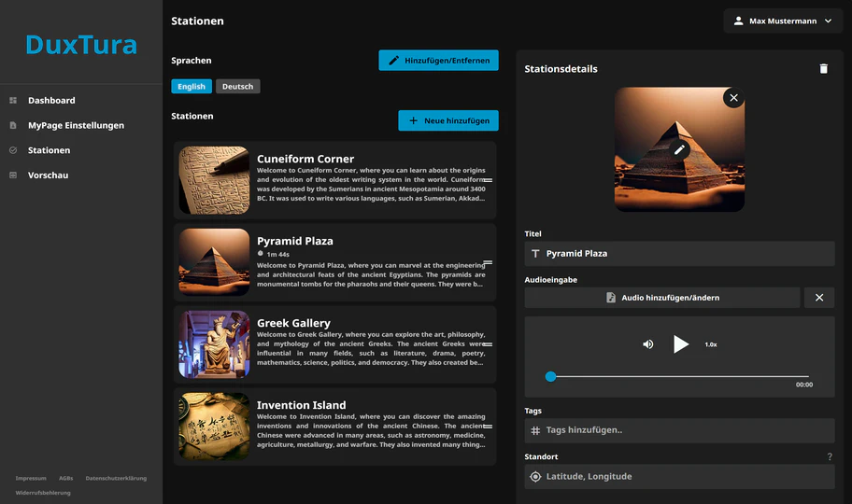852x504 pixels.
Task: Click the Invention Island drag handle icon
Action: coord(488,427)
